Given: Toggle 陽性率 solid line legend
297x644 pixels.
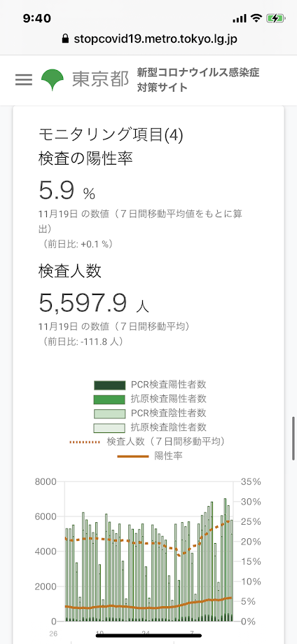Looking at the screenshot, I should click(151, 456).
